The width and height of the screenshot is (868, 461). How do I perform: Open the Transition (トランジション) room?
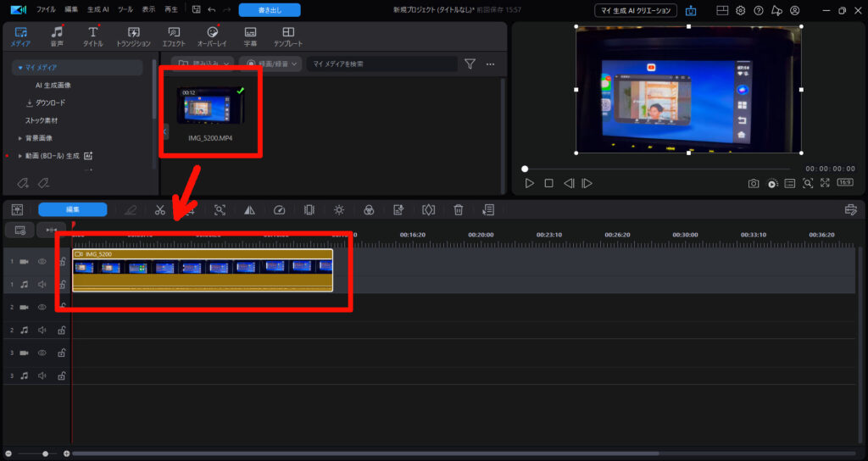[133, 36]
